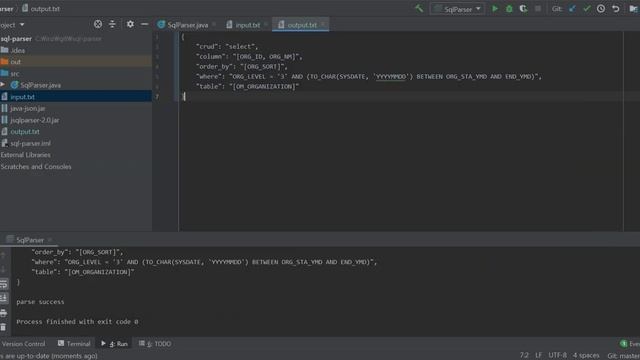Start debugging with the green bug icon
The width and height of the screenshot is (640, 360).
pyautogui.click(x=509, y=9)
